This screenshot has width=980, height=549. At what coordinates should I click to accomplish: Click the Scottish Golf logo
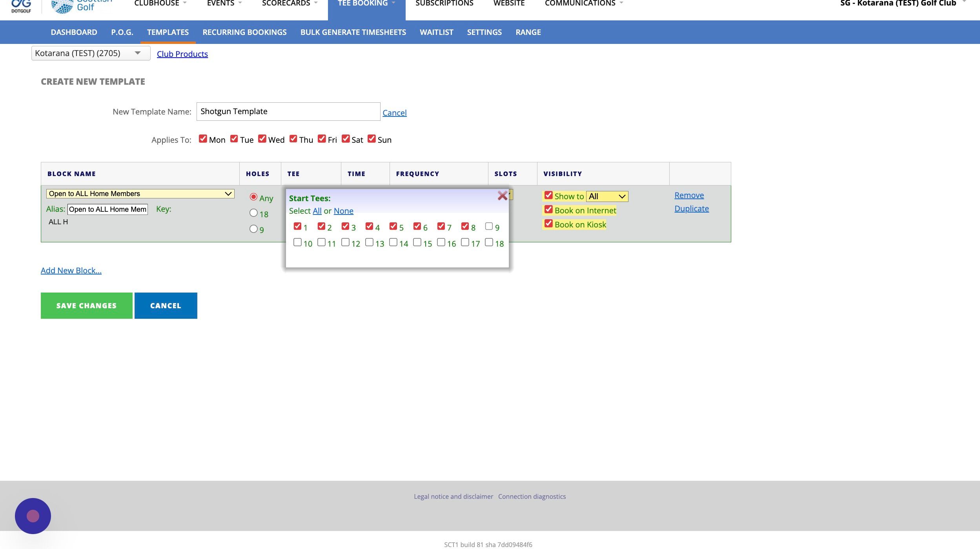pos(82,6)
